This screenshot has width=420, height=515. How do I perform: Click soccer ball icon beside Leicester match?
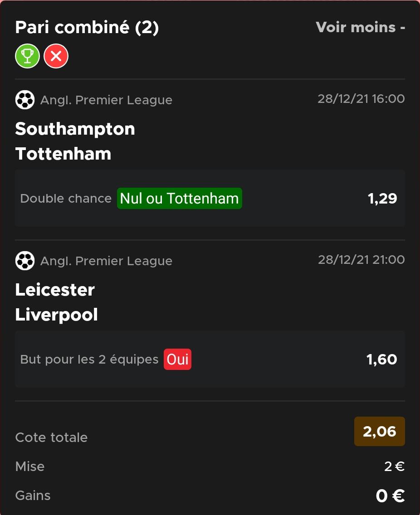click(x=25, y=261)
